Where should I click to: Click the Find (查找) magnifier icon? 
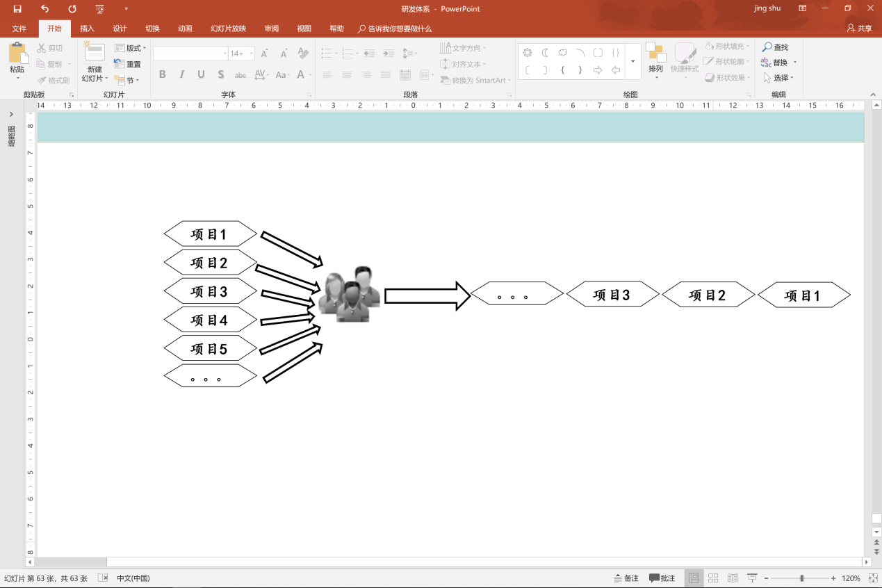click(767, 47)
